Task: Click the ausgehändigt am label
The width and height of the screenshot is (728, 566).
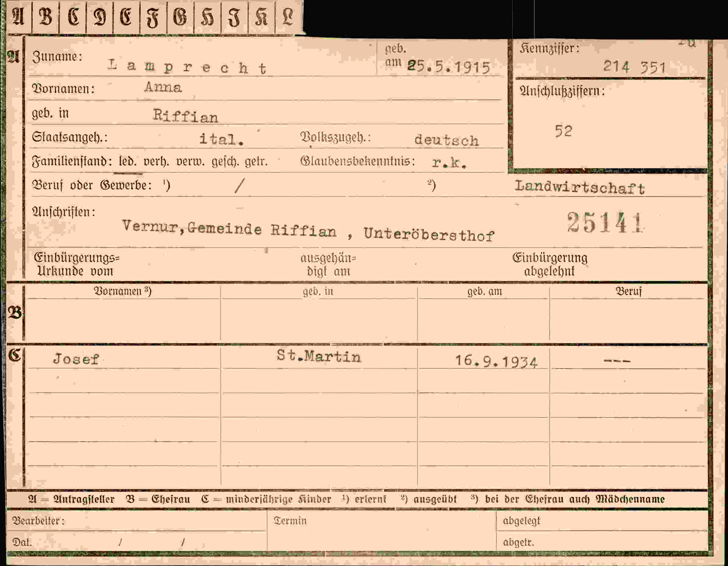Action: click(328, 265)
